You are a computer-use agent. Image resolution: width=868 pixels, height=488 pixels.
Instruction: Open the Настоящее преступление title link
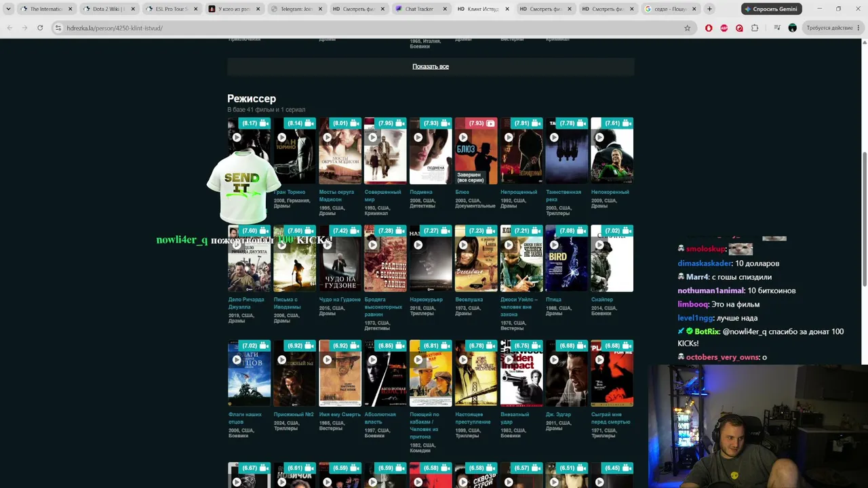(473, 418)
